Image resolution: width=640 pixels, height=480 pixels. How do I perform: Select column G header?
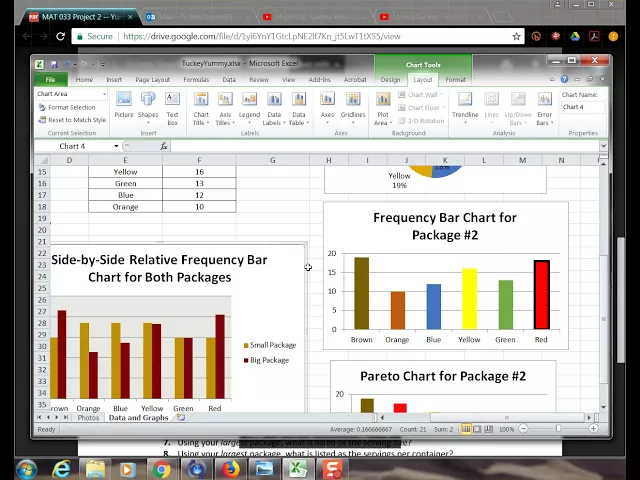click(273, 160)
